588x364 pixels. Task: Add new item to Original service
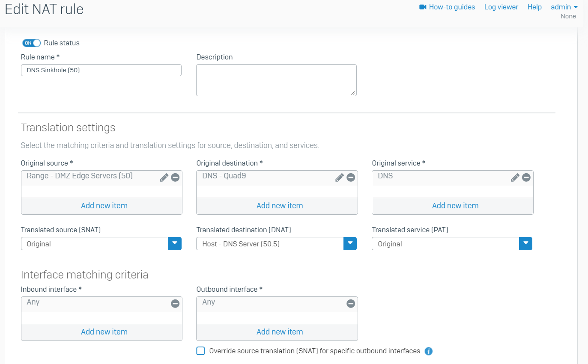(455, 206)
